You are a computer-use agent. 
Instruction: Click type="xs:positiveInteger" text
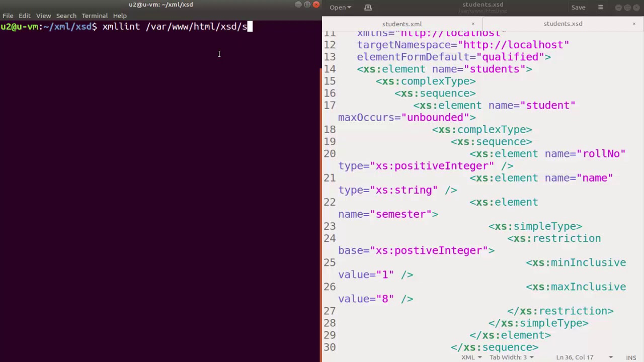pyautogui.click(x=416, y=165)
